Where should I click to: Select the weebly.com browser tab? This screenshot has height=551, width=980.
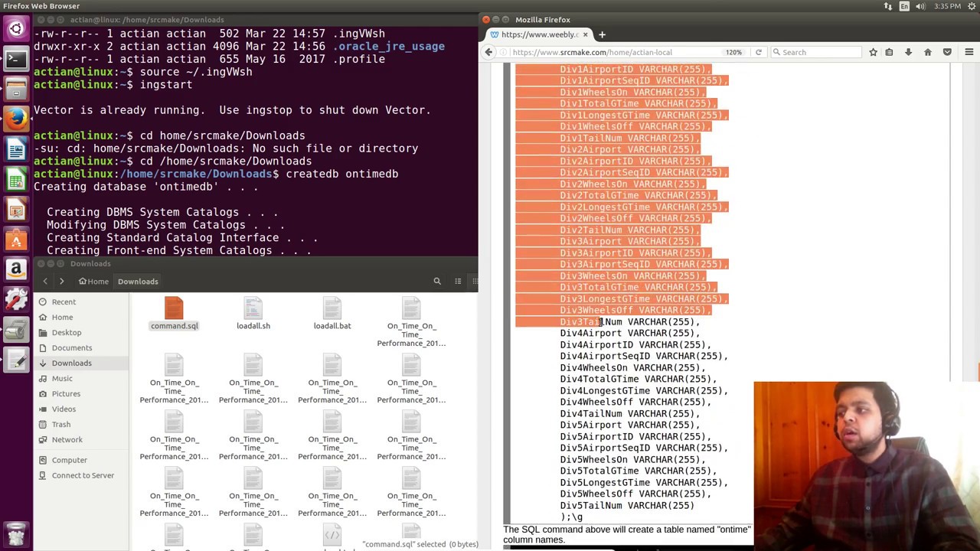tap(536, 34)
